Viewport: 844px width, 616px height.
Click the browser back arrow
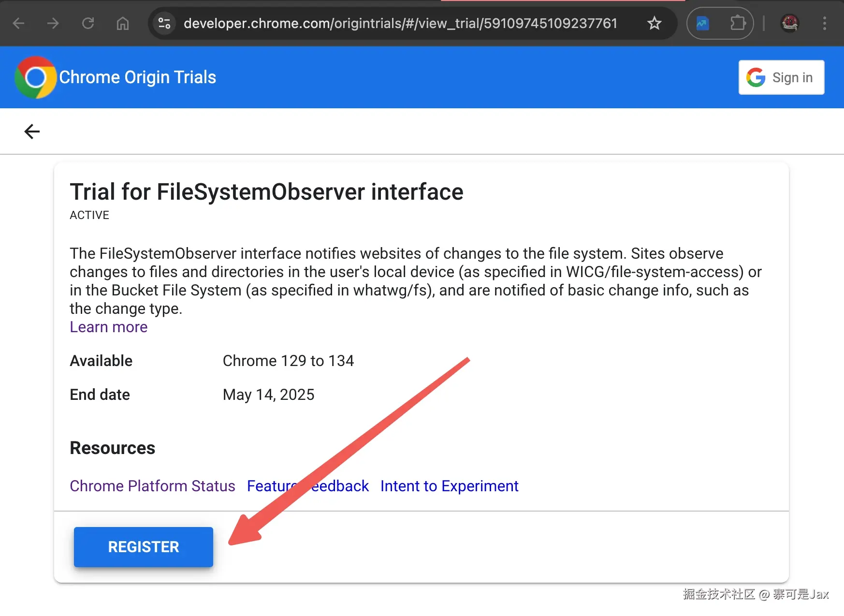(x=18, y=23)
